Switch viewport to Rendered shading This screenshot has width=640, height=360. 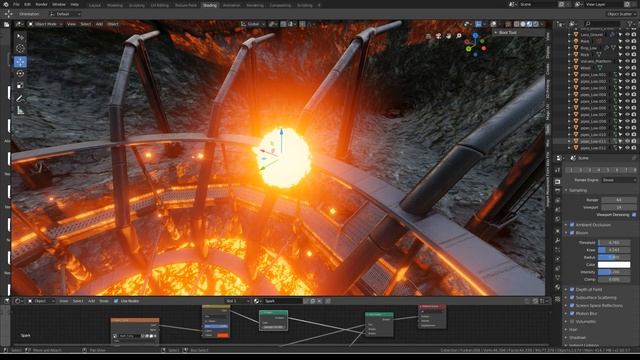pos(536,24)
